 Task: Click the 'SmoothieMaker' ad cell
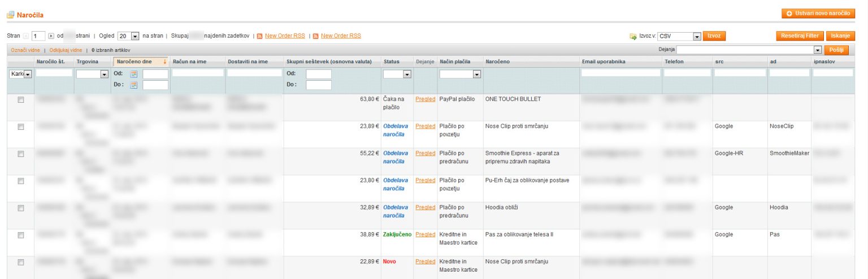coord(789,153)
